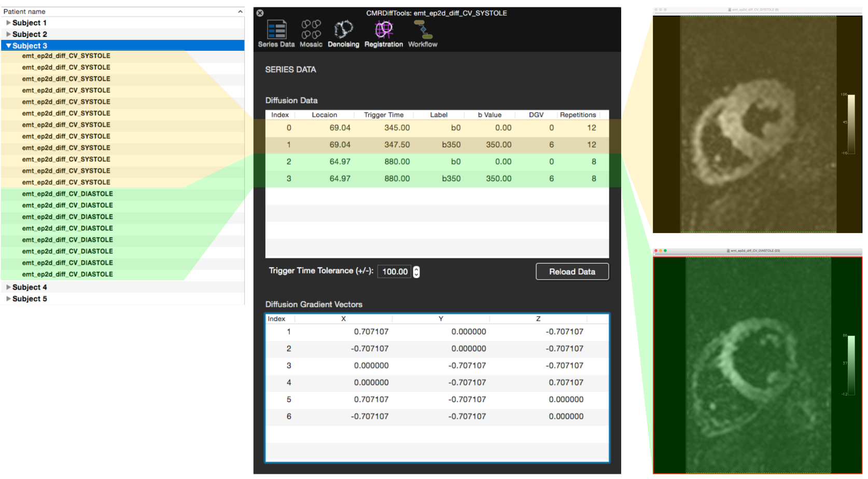Click the systole image intensity color bar
868x479 pixels.
pos(851,124)
